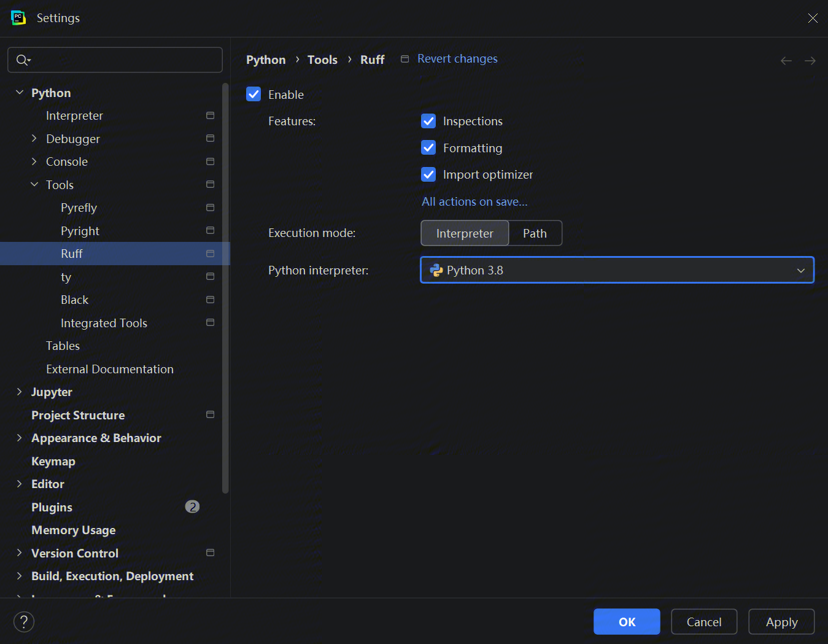Click the Revert changes link
This screenshot has width=828, height=644.
(x=457, y=59)
